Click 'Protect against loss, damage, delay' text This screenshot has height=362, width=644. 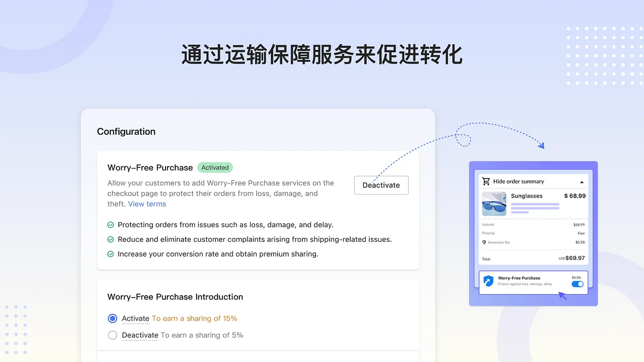[525, 284]
